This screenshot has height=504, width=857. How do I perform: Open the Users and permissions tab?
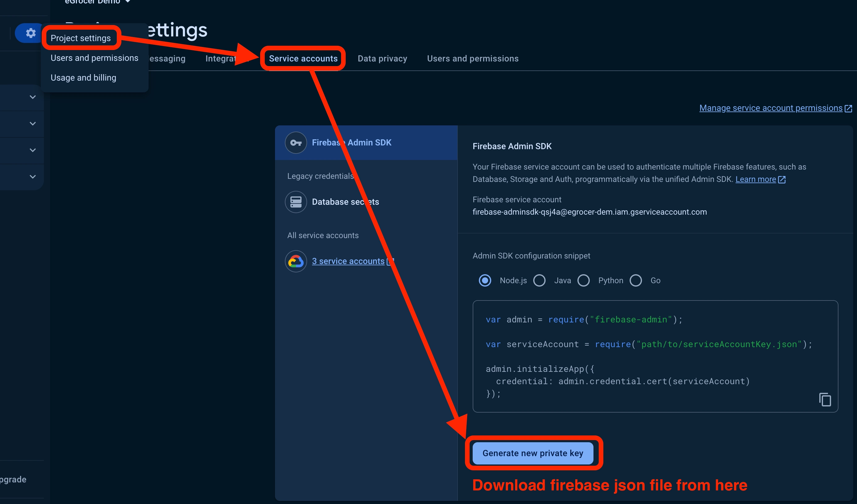pos(473,58)
